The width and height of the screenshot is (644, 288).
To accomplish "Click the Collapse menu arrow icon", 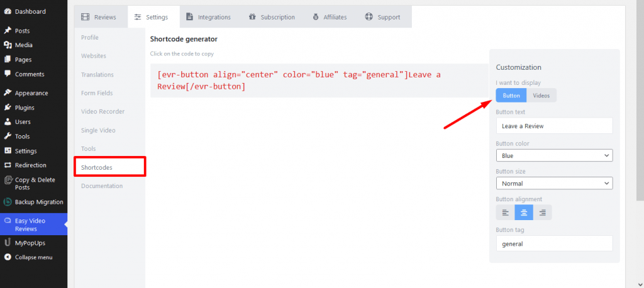I will click(x=8, y=257).
